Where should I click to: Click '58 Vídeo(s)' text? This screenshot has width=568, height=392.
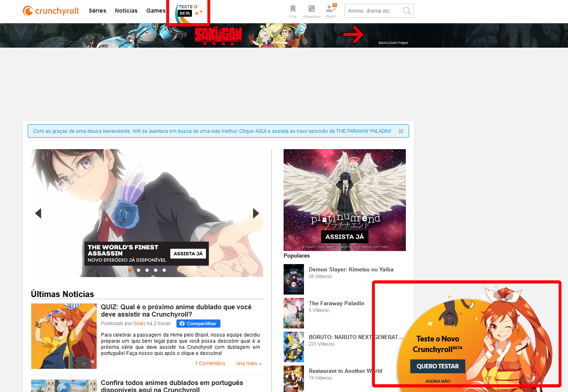pos(320,276)
